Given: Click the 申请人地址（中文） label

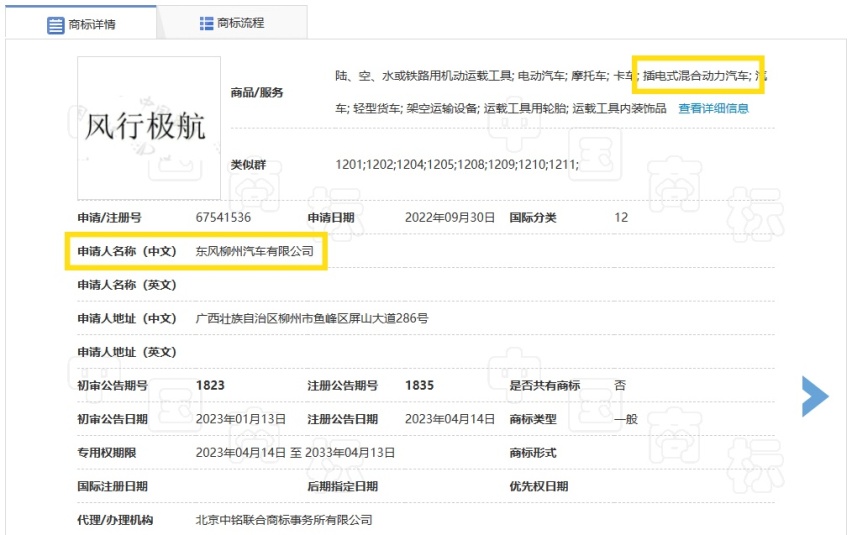Looking at the screenshot, I should pyautogui.click(x=127, y=318).
